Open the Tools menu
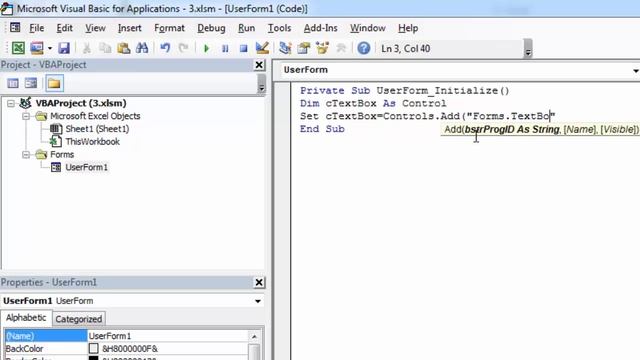This screenshot has width=640, height=360. pos(279,28)
